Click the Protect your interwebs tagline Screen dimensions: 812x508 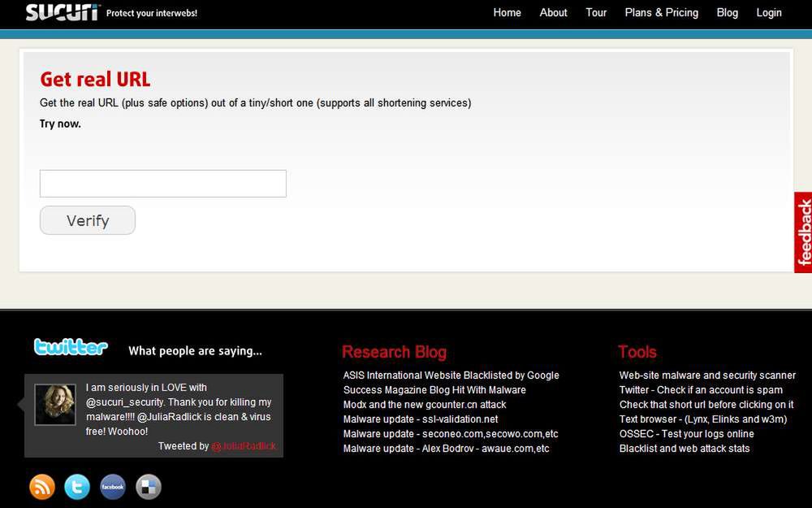[152, 13]
